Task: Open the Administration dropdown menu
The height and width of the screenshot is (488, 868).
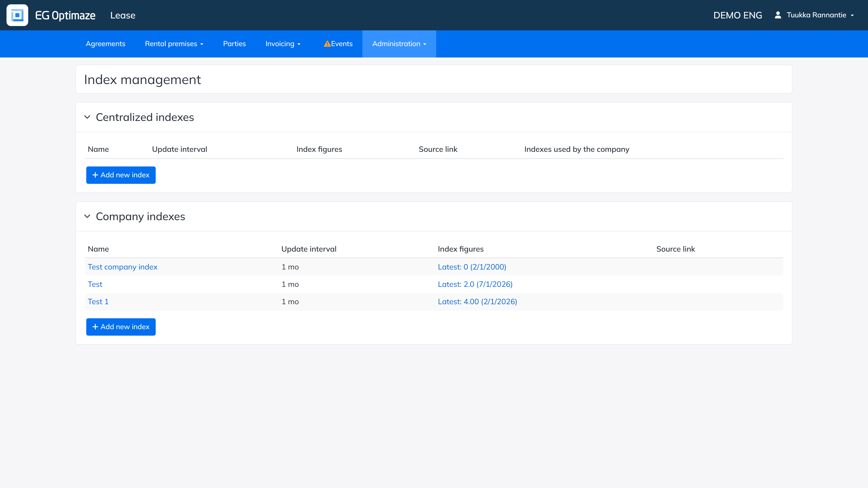Action: click(399, 44)
